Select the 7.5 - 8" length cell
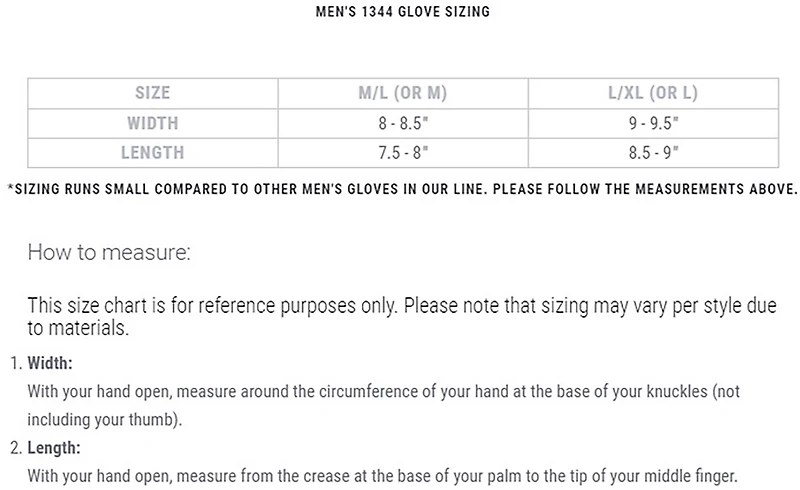The width and height of the screenshot is (800, 490). pyautogui.click(x=403, y=153)
